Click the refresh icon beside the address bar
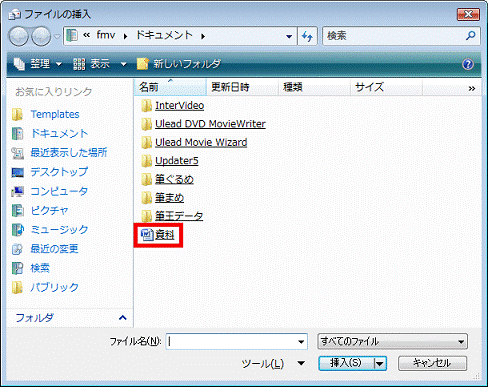 click(307, 36)
